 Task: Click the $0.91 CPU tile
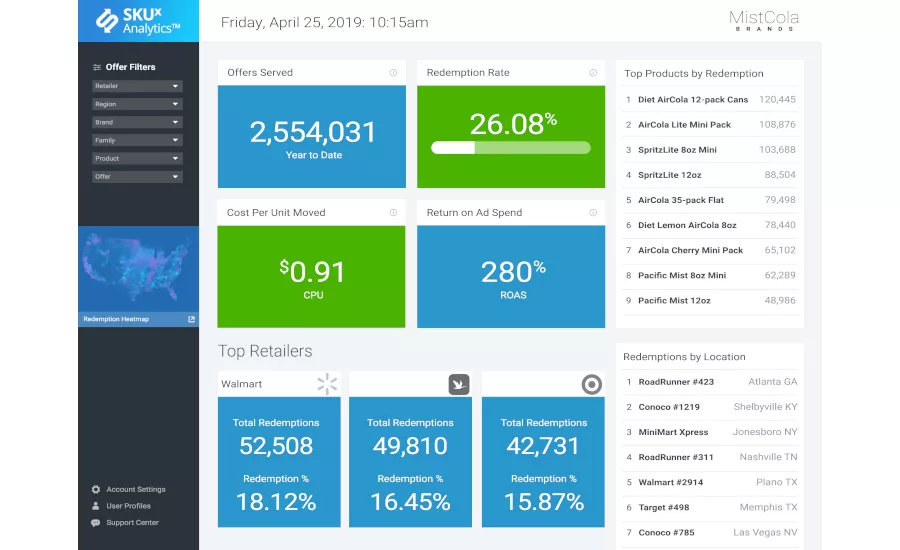[311, 277]
